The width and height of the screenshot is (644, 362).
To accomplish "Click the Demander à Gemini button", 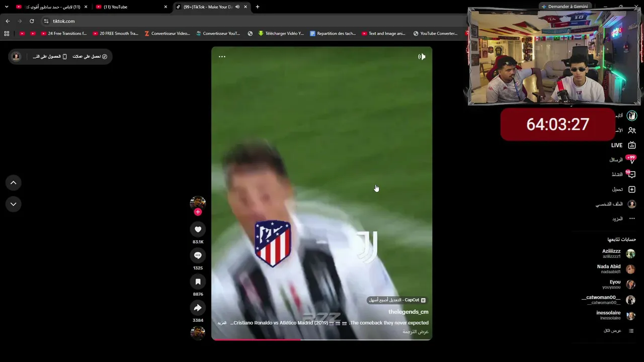I will [x=565, y=7].
